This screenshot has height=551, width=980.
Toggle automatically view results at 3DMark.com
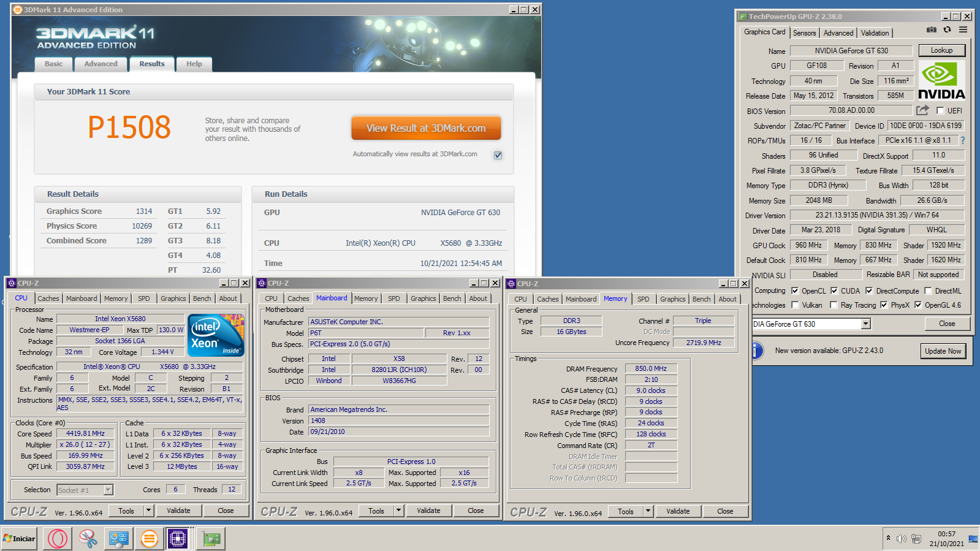(x=498, y=155)
